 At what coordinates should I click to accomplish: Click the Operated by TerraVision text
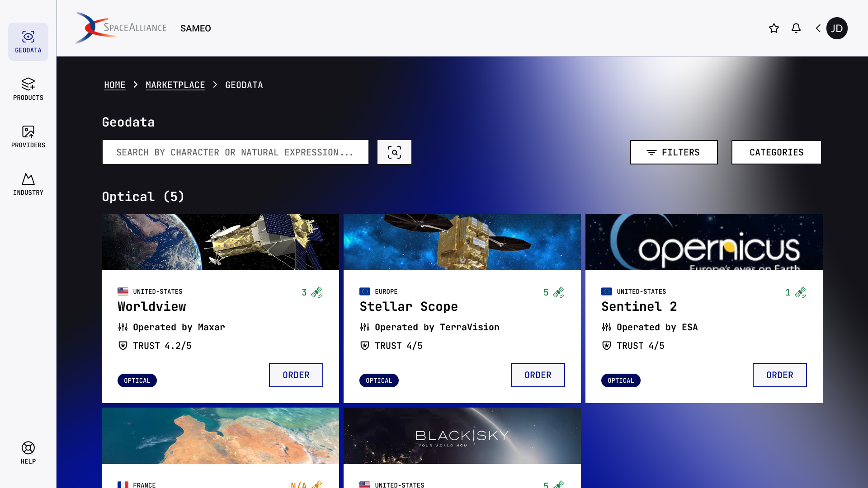(x=437, y=327)
